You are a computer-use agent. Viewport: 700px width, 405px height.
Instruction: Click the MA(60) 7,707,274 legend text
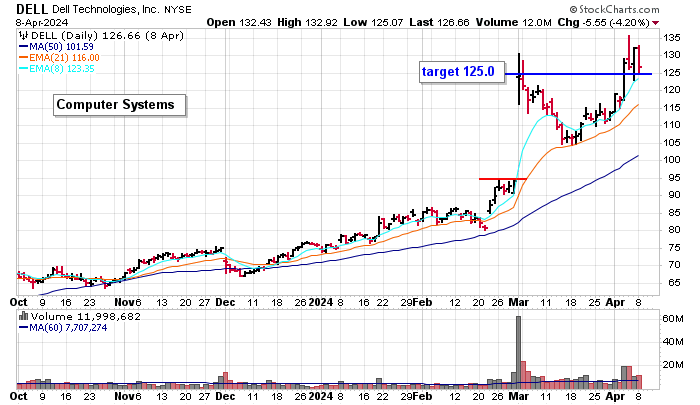pos(63,328)
